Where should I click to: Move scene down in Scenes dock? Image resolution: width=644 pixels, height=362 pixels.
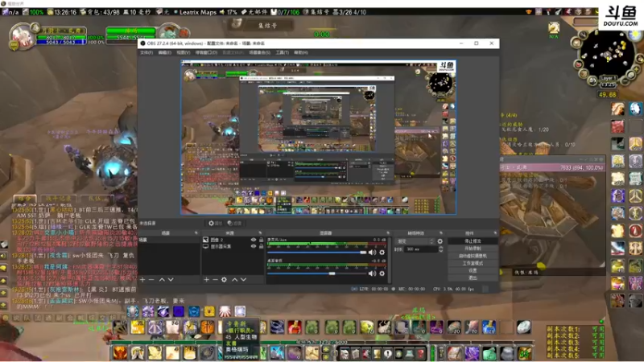click(x=171, y=279)
